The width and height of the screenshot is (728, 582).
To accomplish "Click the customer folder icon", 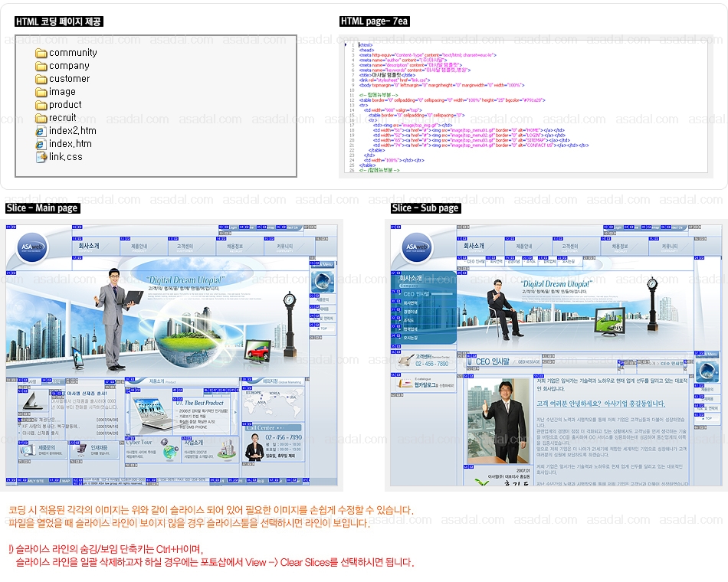I will (41, 79).
